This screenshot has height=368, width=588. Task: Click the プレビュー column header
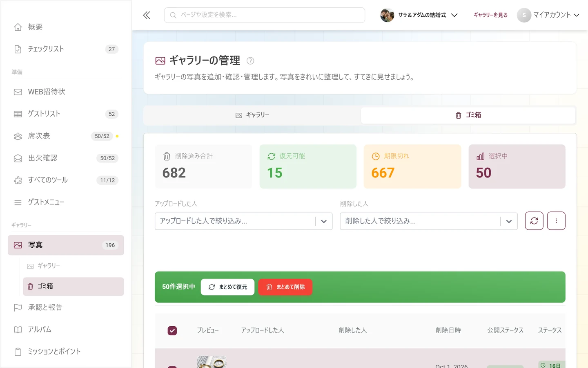[x=208, y=330]
